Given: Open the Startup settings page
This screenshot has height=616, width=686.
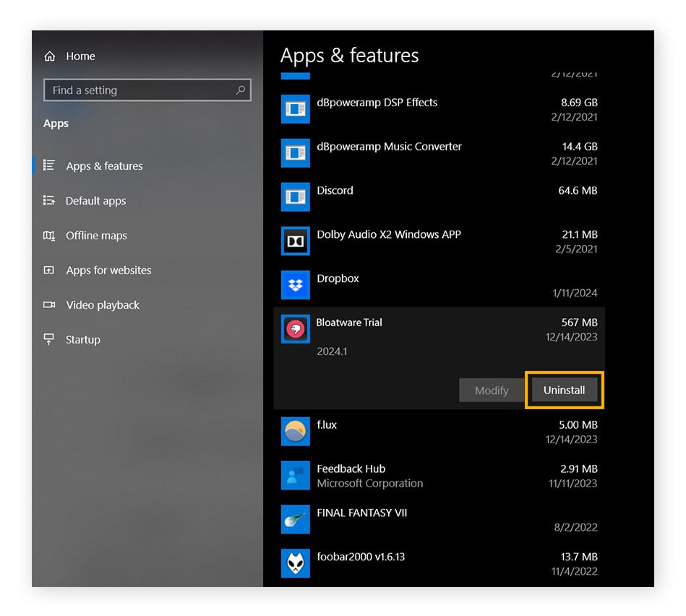Looking at the screenshot, I should coord(82,339).
